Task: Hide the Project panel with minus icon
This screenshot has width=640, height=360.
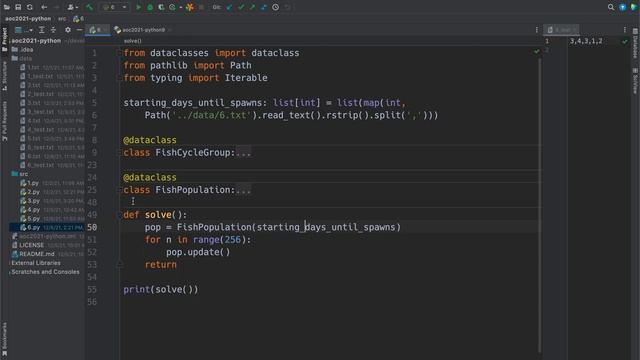Action: coord(80,30)
